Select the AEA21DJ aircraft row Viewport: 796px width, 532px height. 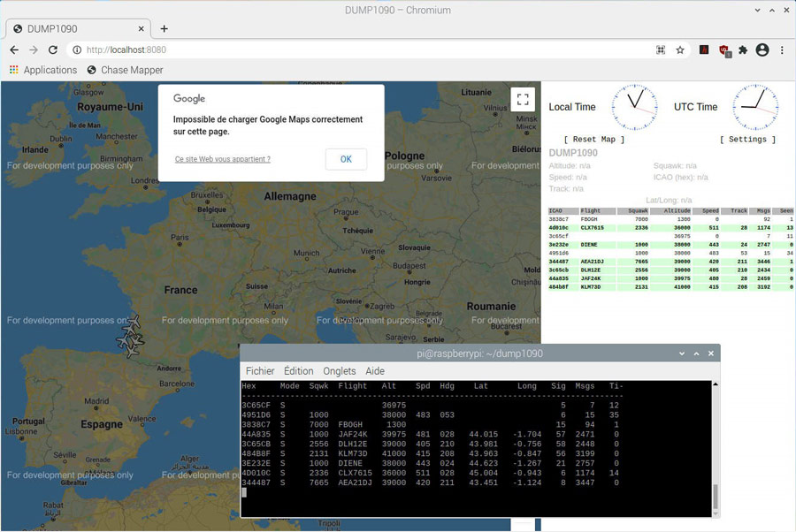670,262
